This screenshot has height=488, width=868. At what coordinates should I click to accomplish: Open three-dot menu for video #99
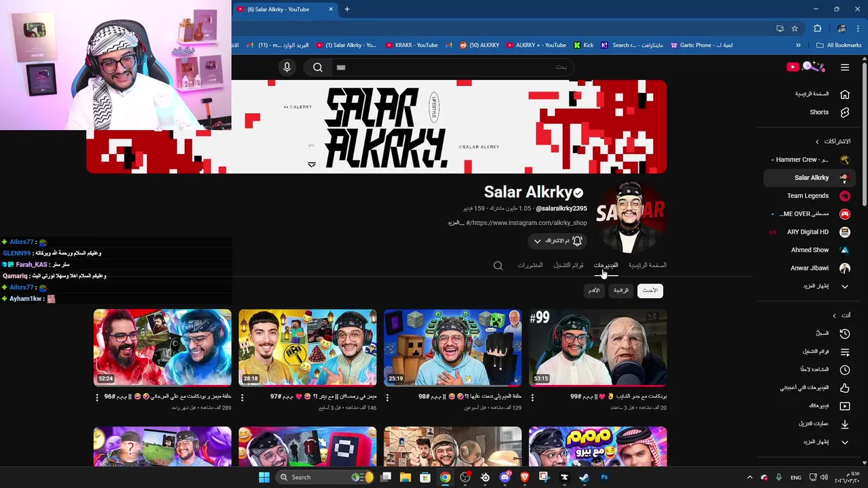[x=532, y=397]
